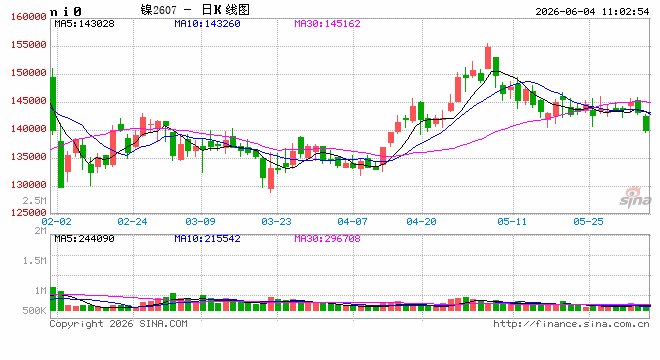Click the price MA10:143260 label
This screenshot has height=360, width=660.
tap(208, 24)
